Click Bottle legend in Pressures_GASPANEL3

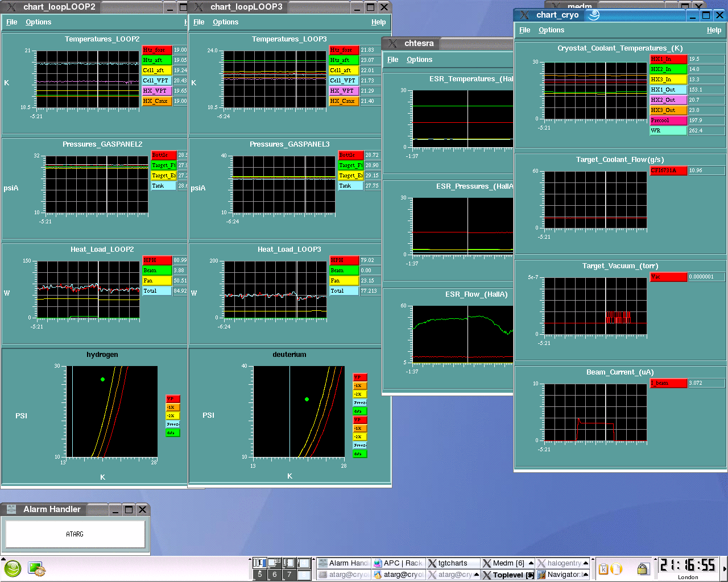tap(350, 155)
